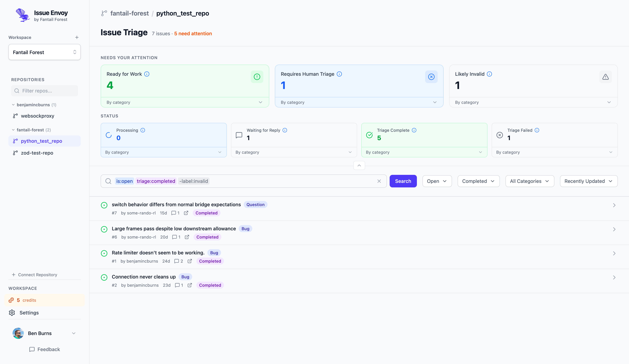Click the Waiting for Reply chat bubble icon
Image resolution: width=629 pixels, height=364 pixels.
pos(239,135)
